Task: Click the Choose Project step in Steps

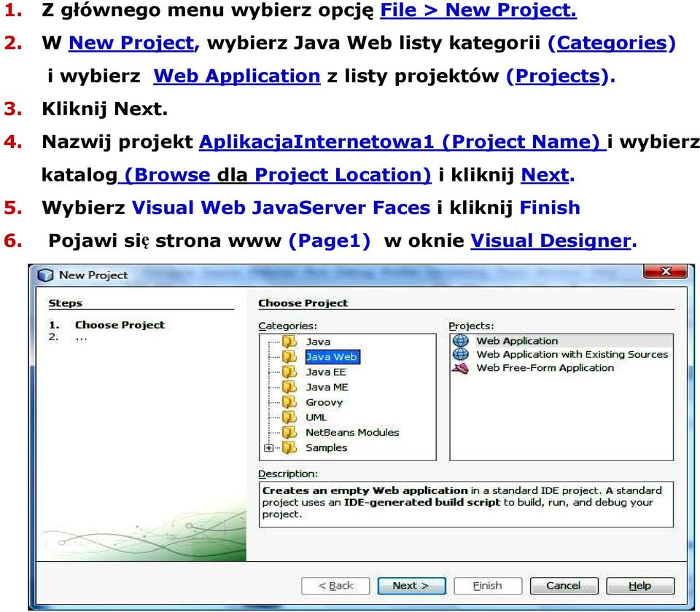Action: click(x=120, y=325)
